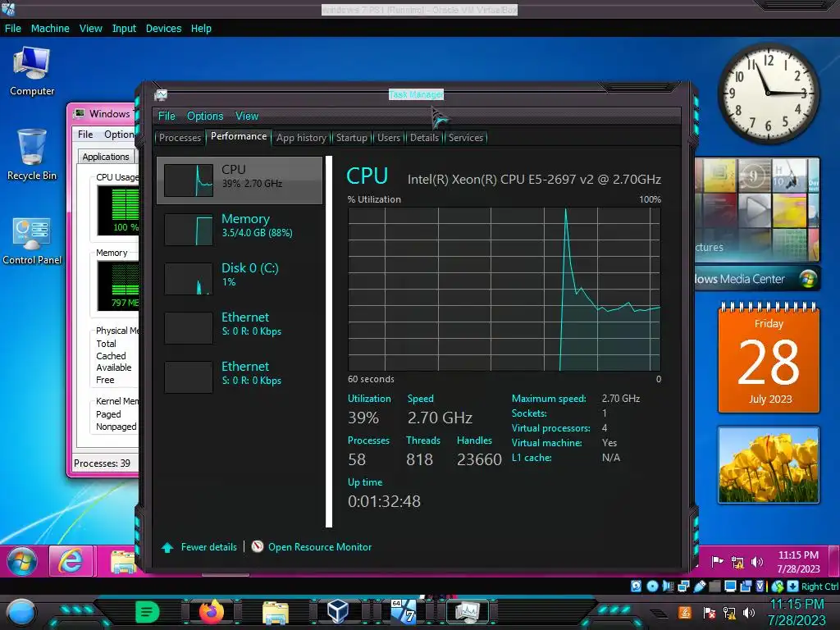The width and height of the screenshot is (840, 630).
Task: Click the Fewer details link
Action: click(x=209, y=547)
